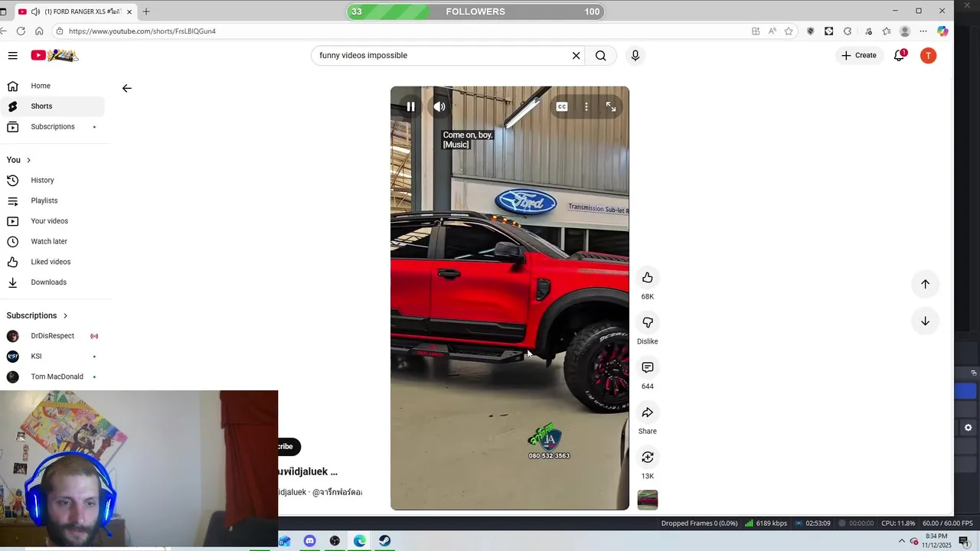
Task: Enter fullscreen on the Short
Action: [611, 107]
